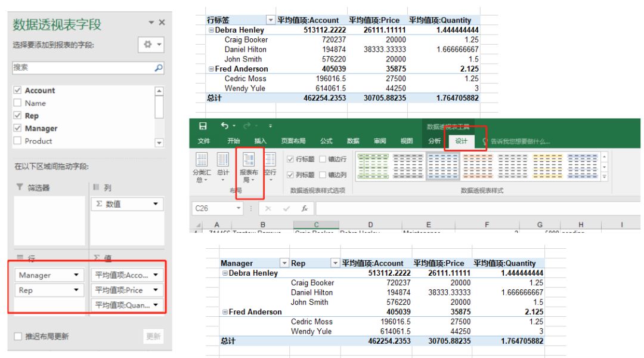Switch to the 视图 tab
This screenshot has width=644, height=358.
click(x=407, y=141)
